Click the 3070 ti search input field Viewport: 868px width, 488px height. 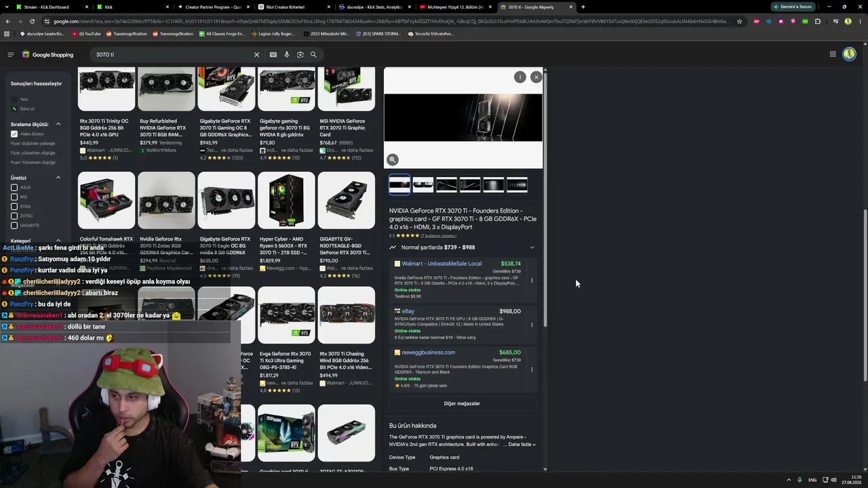[170, 54]
